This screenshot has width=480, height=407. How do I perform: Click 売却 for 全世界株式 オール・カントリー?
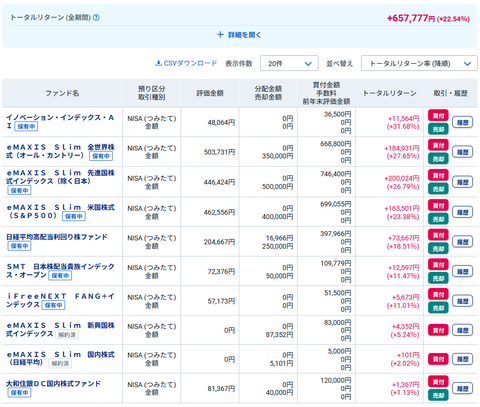[x=438, y=159]
